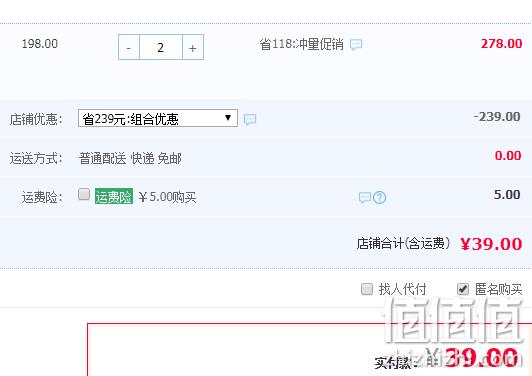Click the ¥5.00购买 insurance text
Image resolution: width=532 pixels, height=376 pixels.
click(167, 197)
